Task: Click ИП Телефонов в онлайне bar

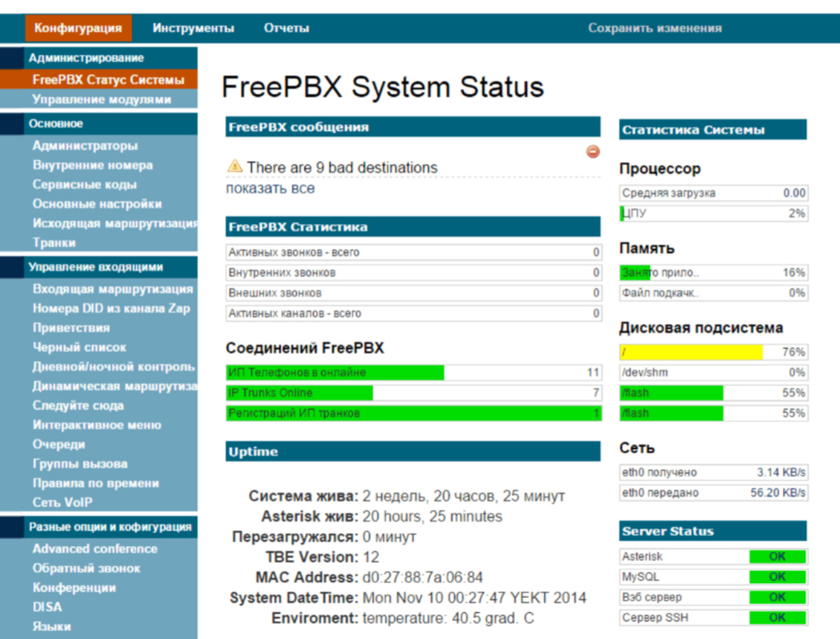Action: pyautogui.click(x=413, y=372)
